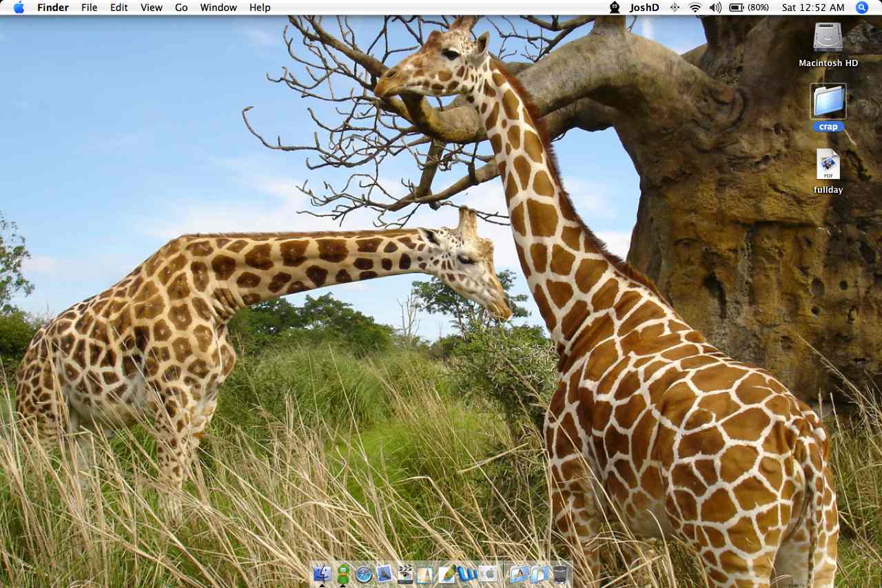Screen dimensions: 882x588
Task: Open the Apple menu
Action: click(x=19, y=8)
